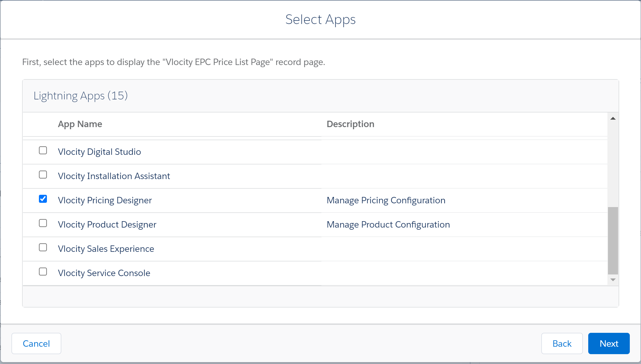Click the apps list scrollbar thumb
The image size is (641, 364).
coord(613,241)
